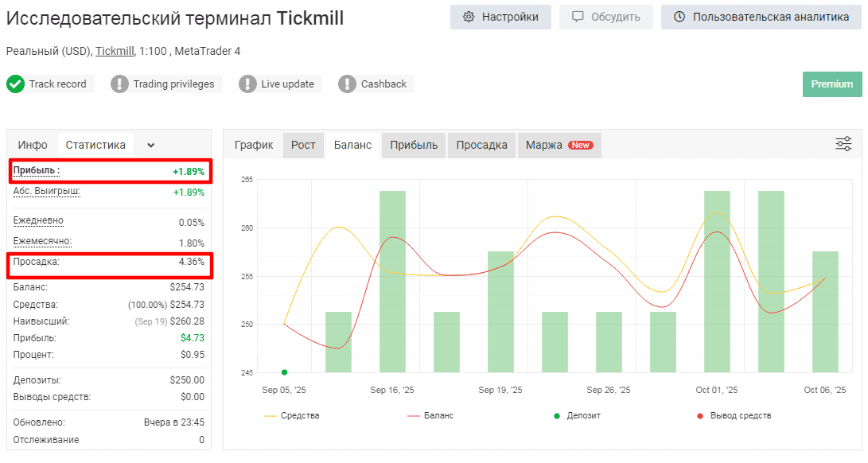Toggle the Вывод средств legend series

734,415
